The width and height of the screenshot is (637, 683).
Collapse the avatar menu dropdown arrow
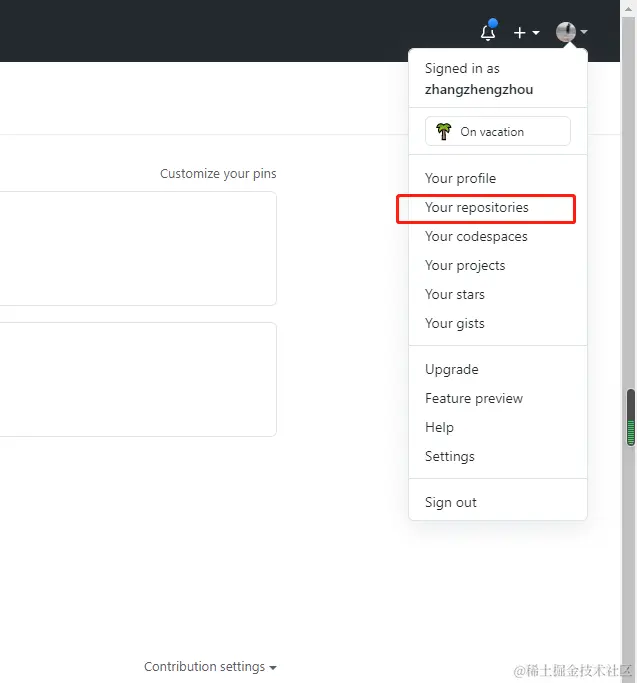tap(584, 32)
